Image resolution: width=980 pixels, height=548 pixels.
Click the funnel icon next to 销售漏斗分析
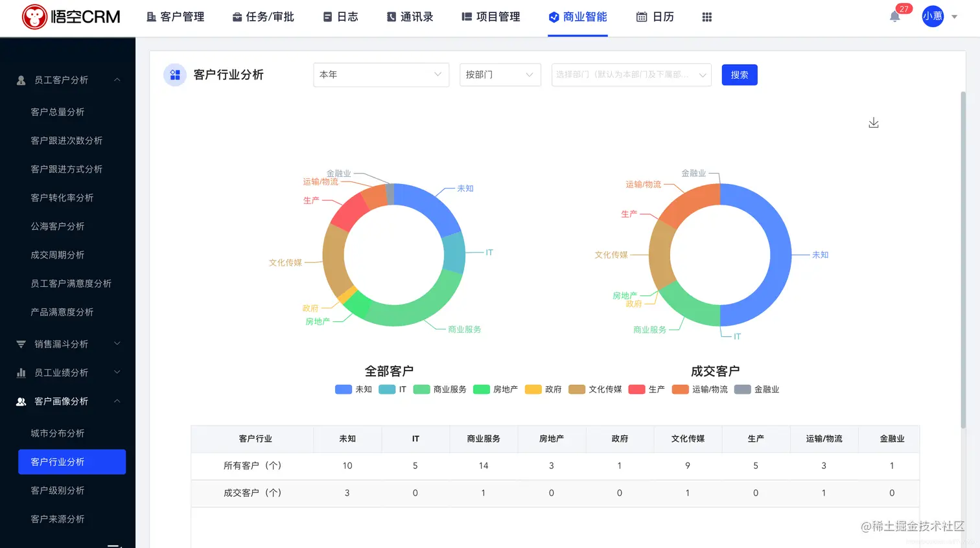point(20,344)
